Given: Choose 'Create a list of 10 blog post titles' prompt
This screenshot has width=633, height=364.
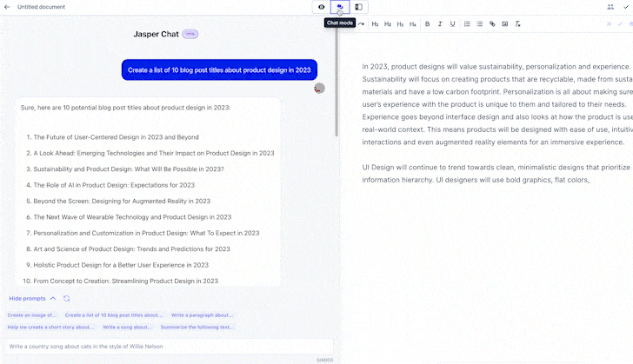Looking at the screenshot, I should click(114, 315).
